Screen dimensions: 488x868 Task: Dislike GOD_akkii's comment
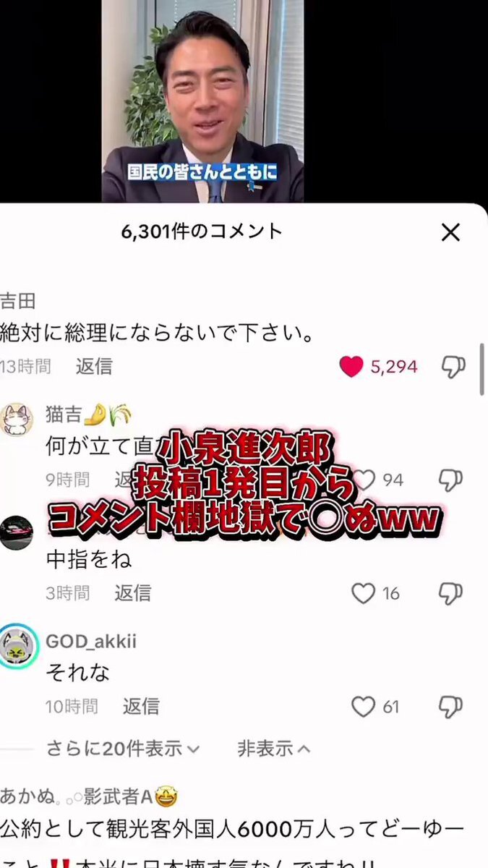pos(451,707)
